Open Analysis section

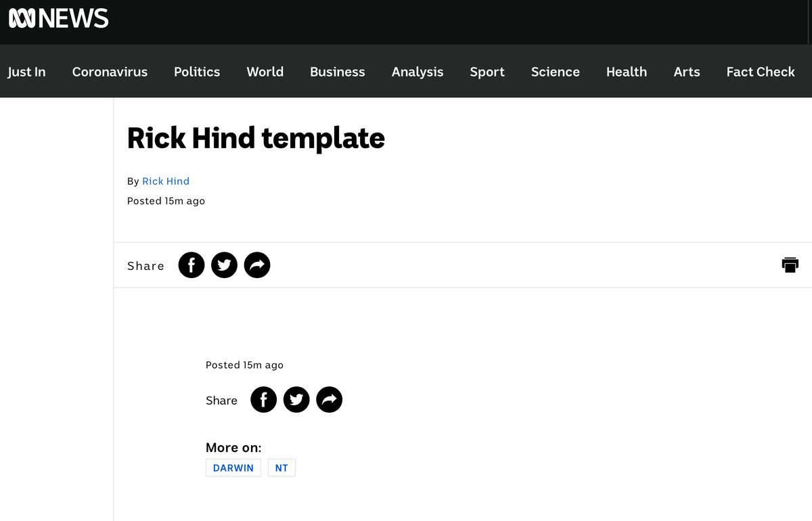(x=418, y=72)
